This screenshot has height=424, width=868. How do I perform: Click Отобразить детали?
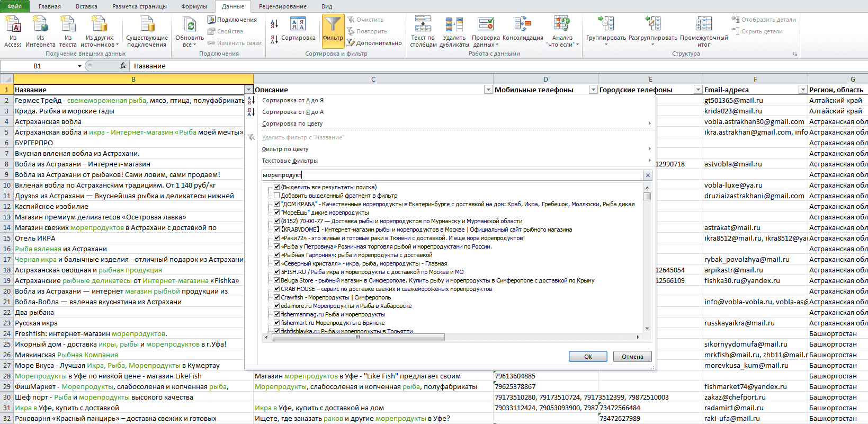(x=764, y=20)
